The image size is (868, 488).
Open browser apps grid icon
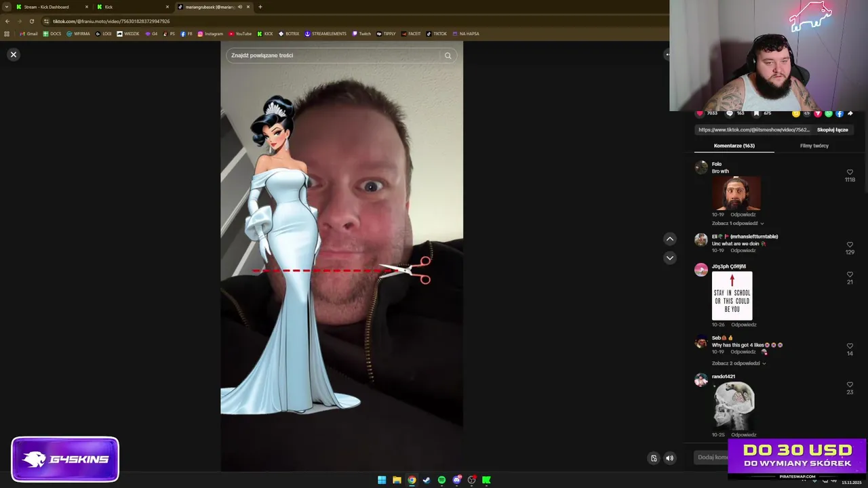click(x=7, y=34)
